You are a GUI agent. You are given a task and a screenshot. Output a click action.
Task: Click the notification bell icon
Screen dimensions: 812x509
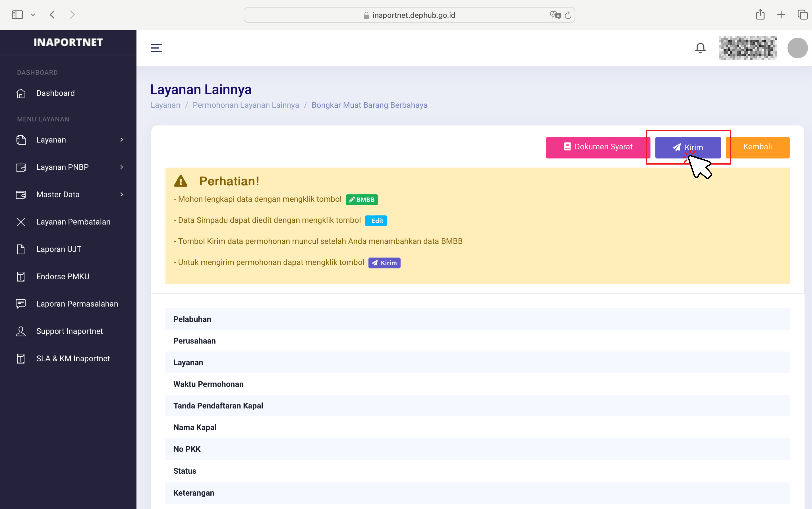[x=700, y=48]
